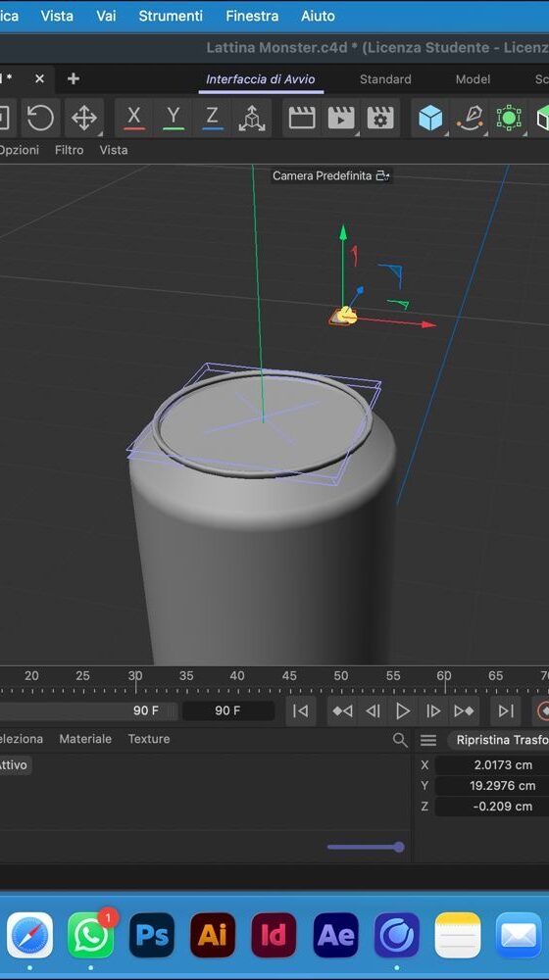Add a Cube primitive object
Image resolution: width=549 pixels, height=980 pixels.
tap(430, 118)
